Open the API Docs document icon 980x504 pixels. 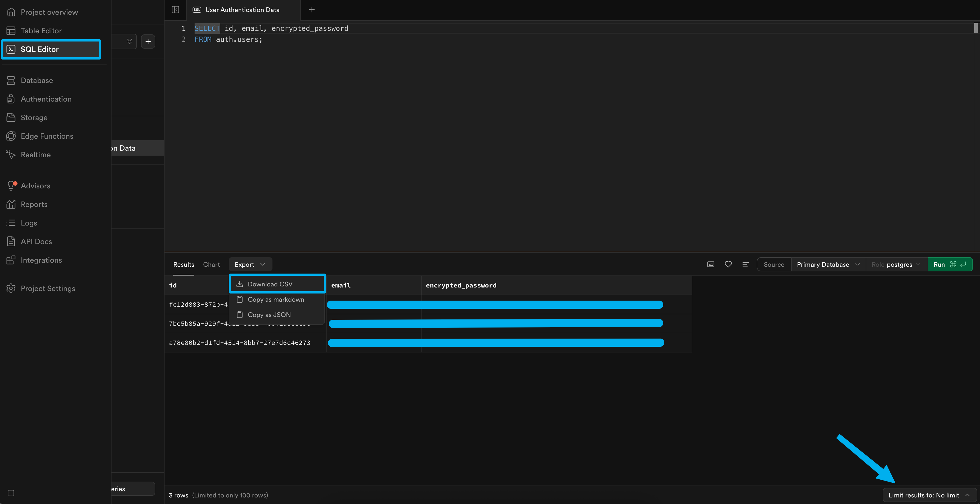point(11,242)
